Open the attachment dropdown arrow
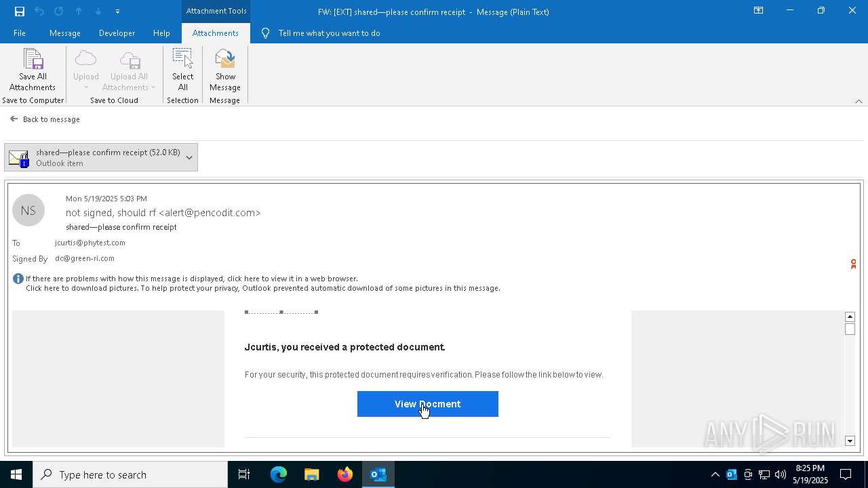 189,157
